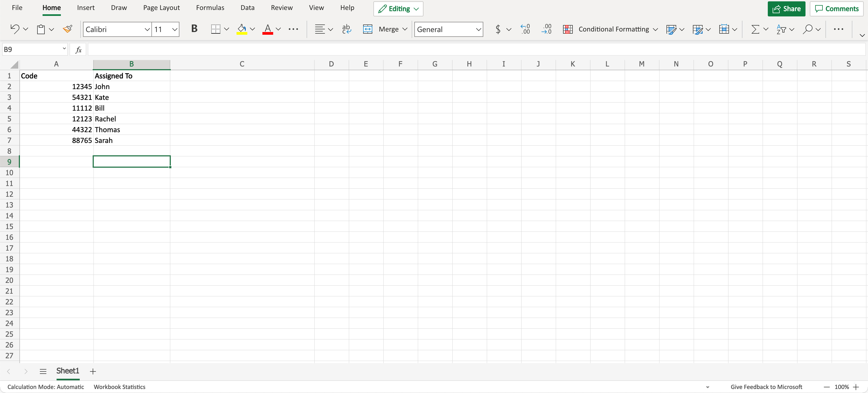Select the Format Painter brush
The image size is (868, 393).
pyautogui.click(x=68, y=29)
